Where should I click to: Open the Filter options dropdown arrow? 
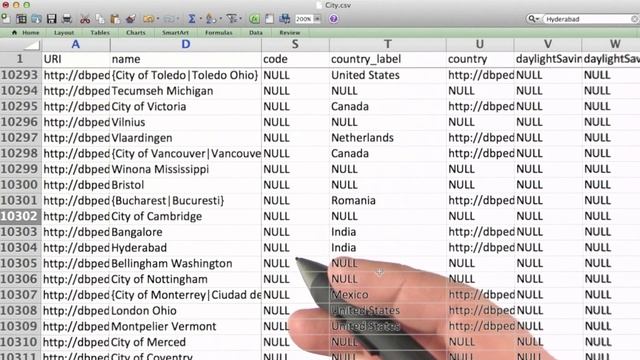[x=241, y=19]
